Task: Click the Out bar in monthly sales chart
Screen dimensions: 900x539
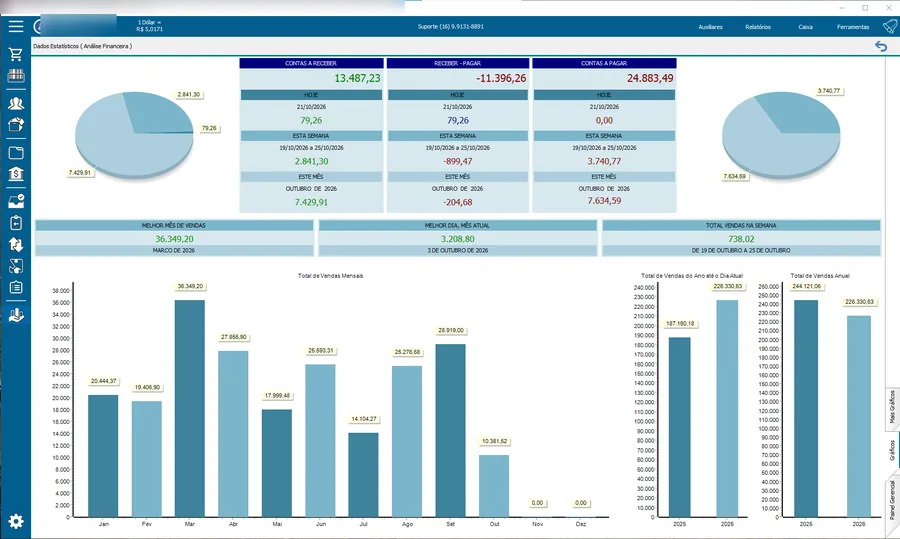Action: point(494,486)
